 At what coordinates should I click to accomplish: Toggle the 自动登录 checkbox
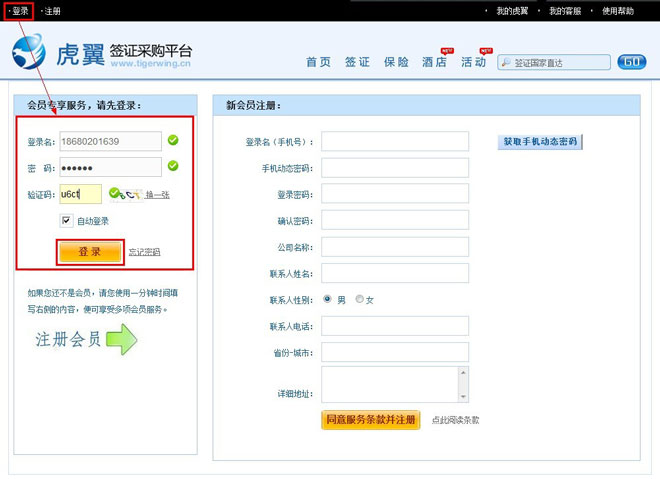(x=66, y=221)
